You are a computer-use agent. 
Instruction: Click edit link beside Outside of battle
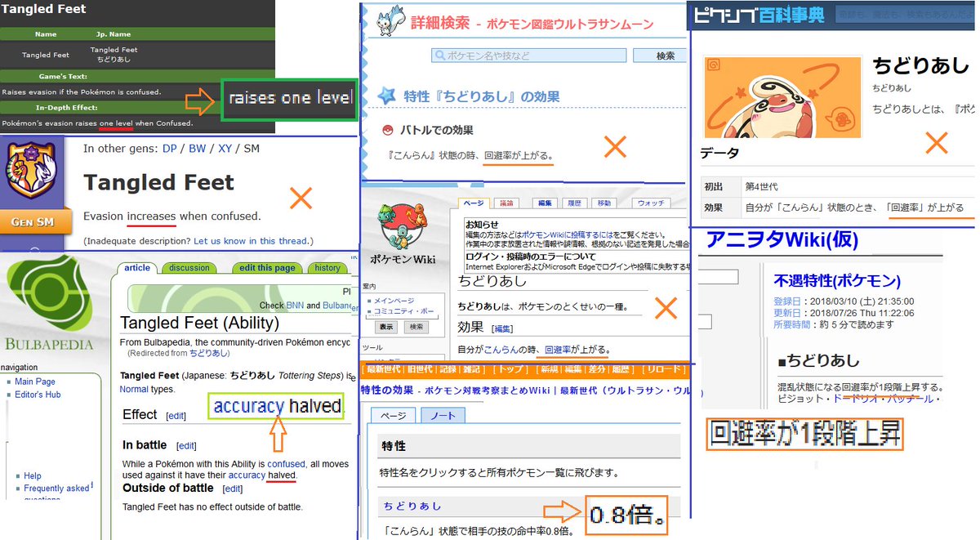click(x=233, y=489)
